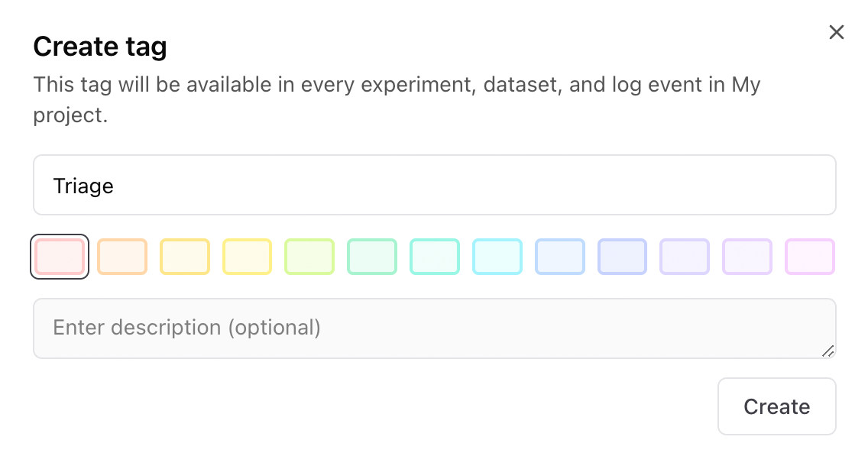Pick the golden yellow swatch
Screen dimensions: 868x469
(185, 257)
